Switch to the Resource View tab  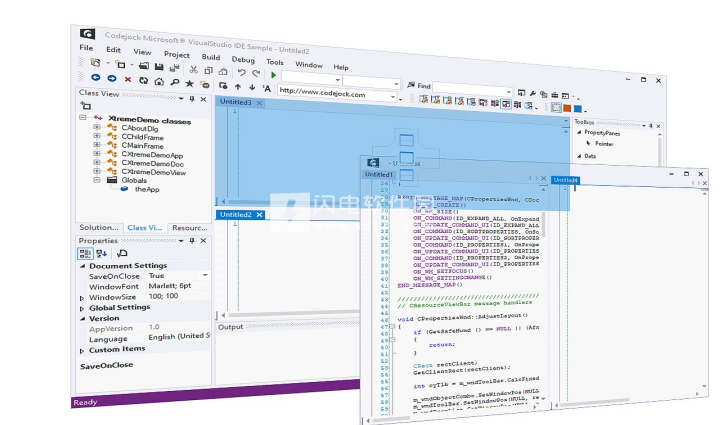point(190,228)
